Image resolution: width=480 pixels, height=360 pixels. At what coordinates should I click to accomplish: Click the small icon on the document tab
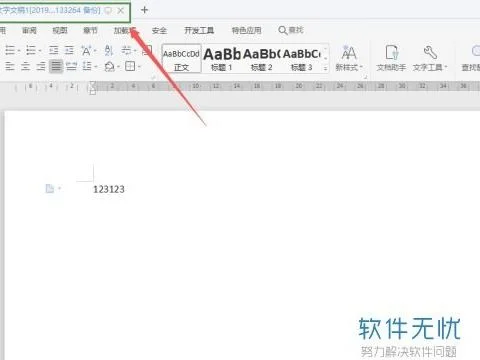point(108,10)
